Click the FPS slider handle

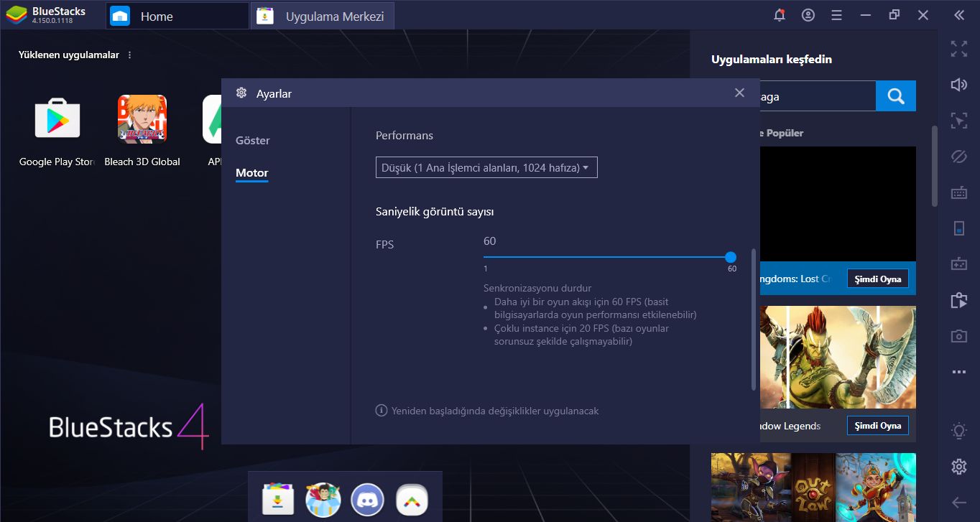click(x=731, y=257)
